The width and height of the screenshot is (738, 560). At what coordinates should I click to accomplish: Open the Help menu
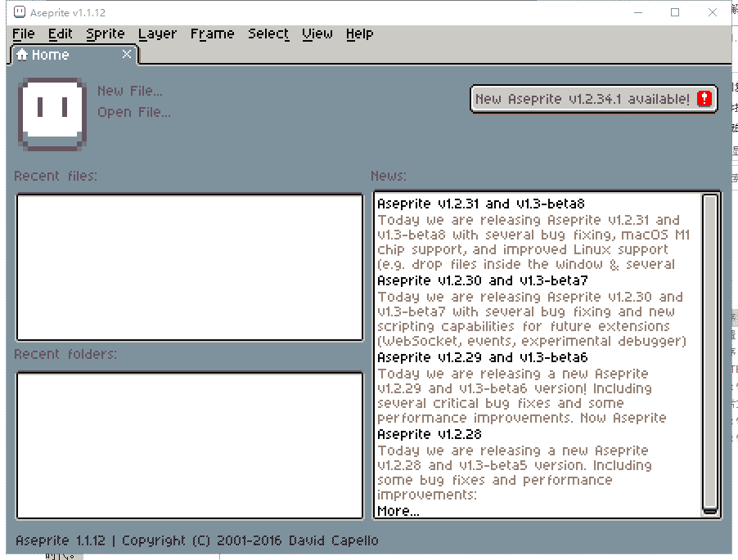coord(359,34)
